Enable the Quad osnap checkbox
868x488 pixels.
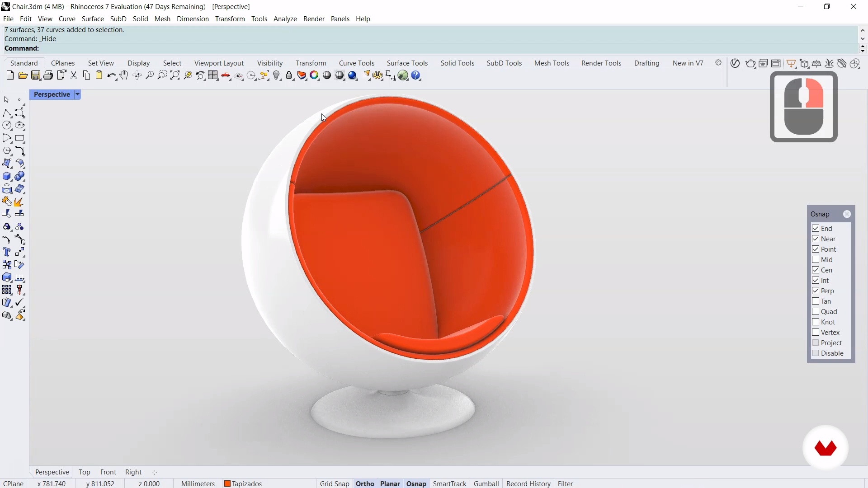tap(816, 311)
